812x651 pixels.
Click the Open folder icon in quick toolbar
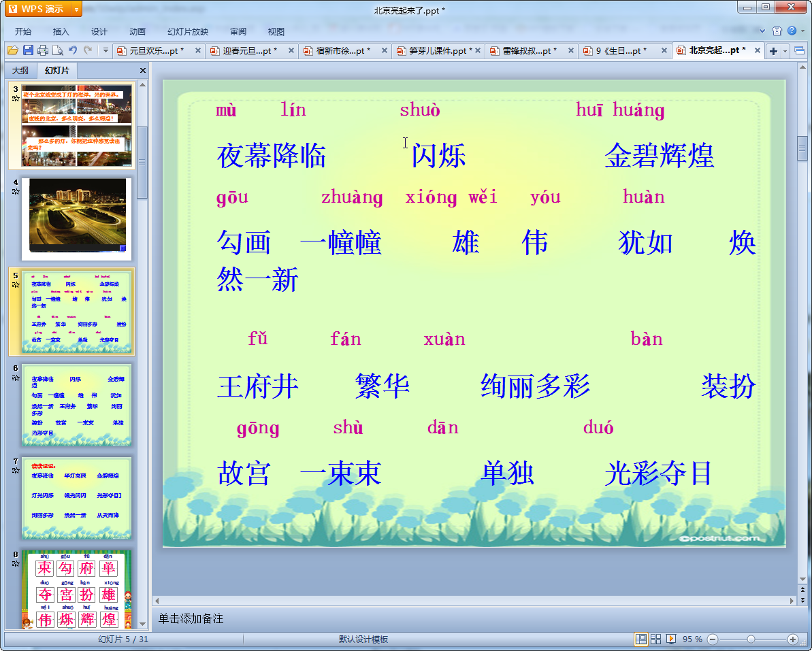tap(12, 50)
